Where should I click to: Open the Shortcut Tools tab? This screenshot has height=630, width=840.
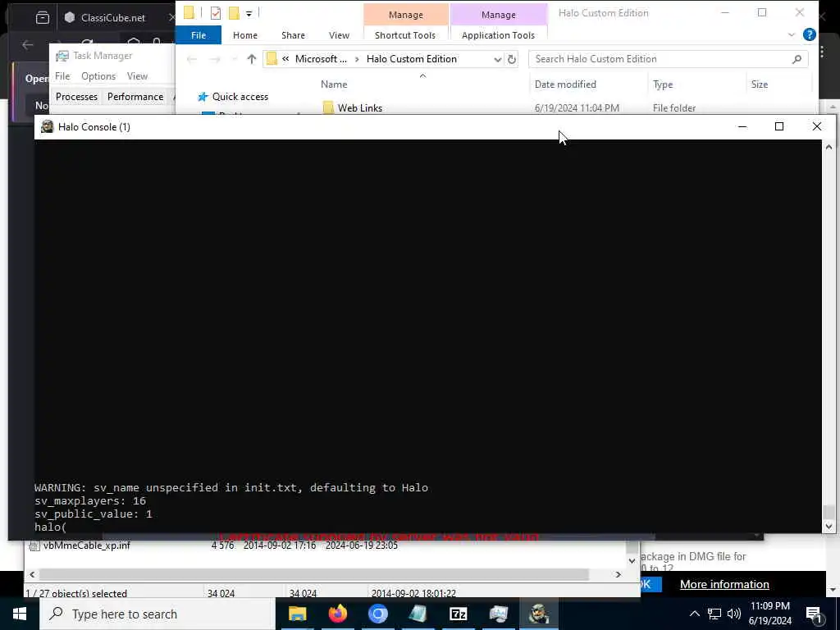pos(405,35)
